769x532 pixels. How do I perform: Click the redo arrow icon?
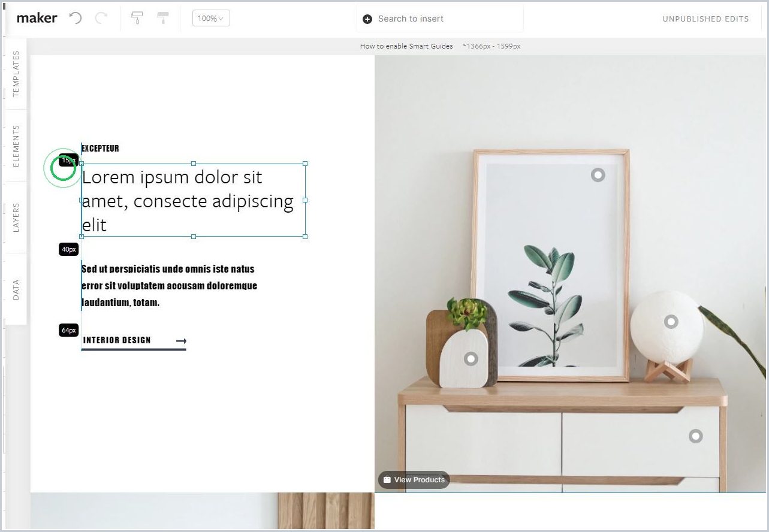(101, 18)
